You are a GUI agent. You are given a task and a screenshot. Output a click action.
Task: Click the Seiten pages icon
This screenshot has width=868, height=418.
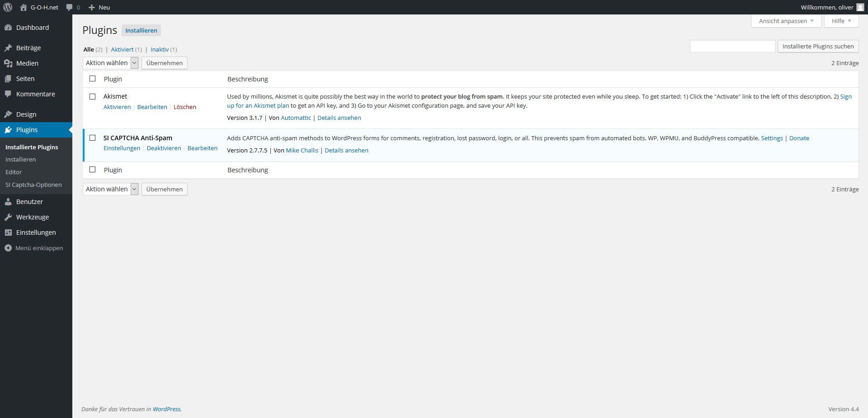[x=8, y=79]
